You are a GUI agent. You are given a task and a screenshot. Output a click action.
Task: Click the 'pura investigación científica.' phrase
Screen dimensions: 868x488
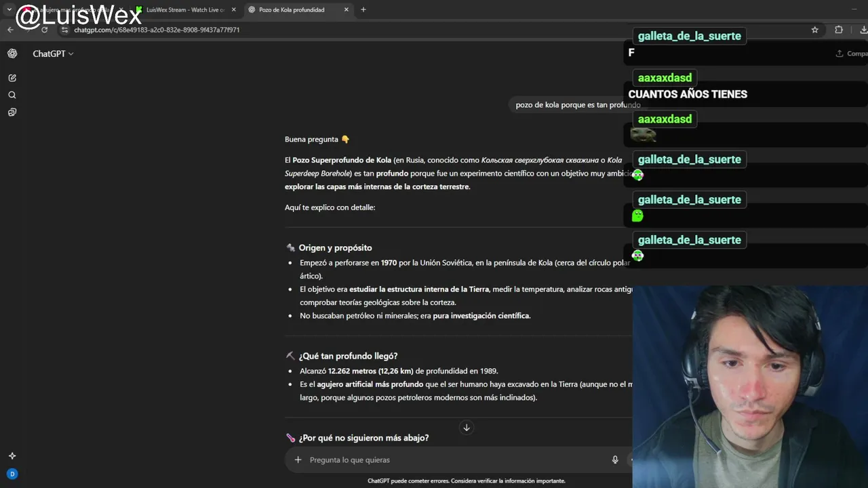coord(481,316)
